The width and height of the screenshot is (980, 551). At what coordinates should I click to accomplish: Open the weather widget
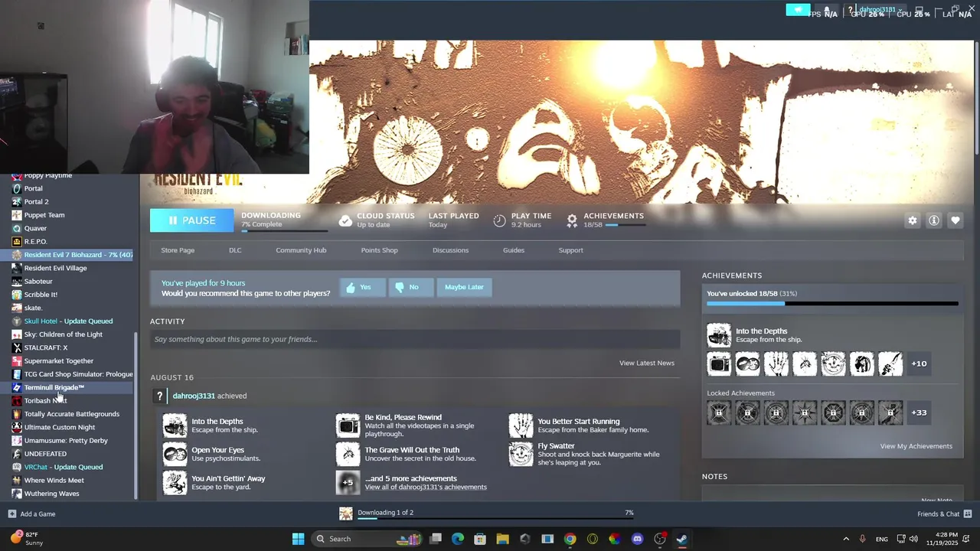pyautogui.click(x=28, y=539)
